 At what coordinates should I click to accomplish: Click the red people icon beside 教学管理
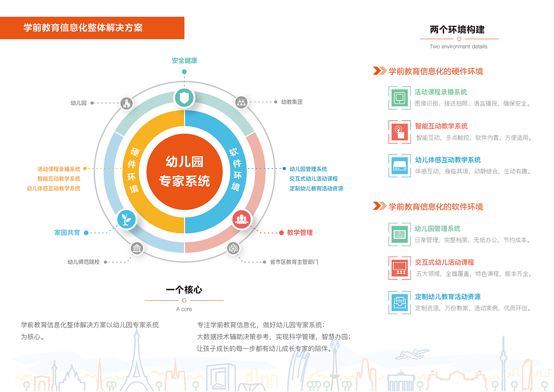pyautogui.click(x=242, y=220)
